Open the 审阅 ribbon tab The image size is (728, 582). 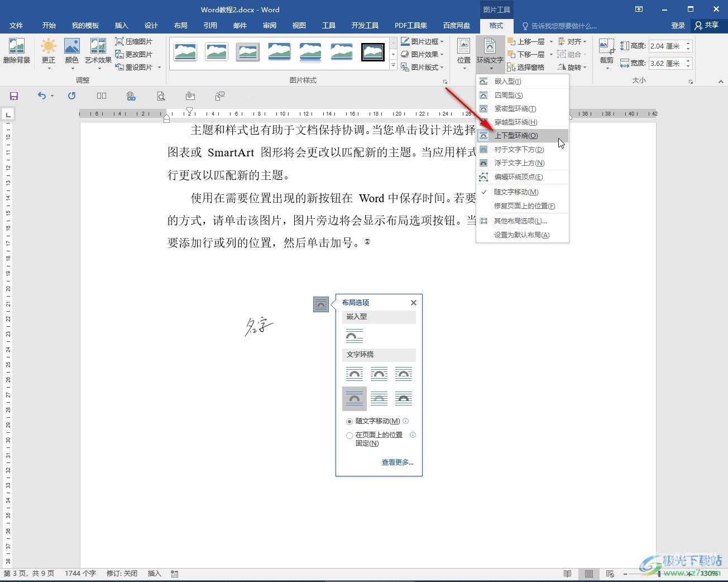270,26
